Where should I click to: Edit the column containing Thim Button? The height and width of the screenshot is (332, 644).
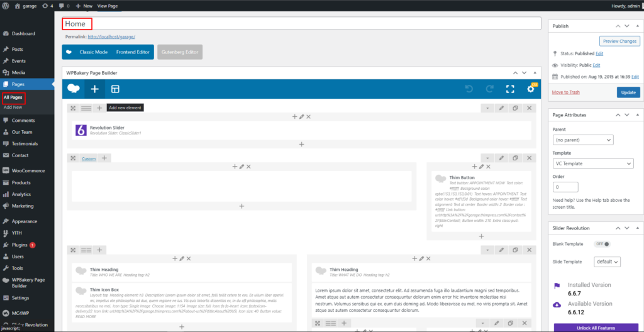pyautogui.click(x=481, y=167)
